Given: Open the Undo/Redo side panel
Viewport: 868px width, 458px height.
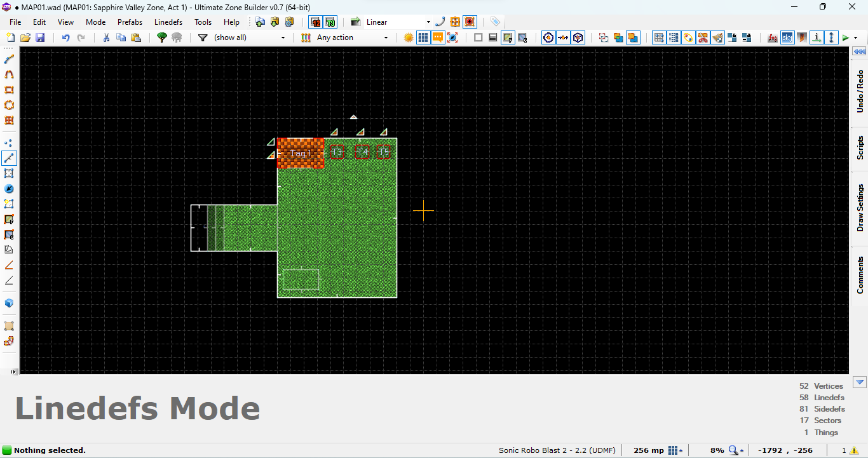Looking at the screenshot, I should [860, 91].
